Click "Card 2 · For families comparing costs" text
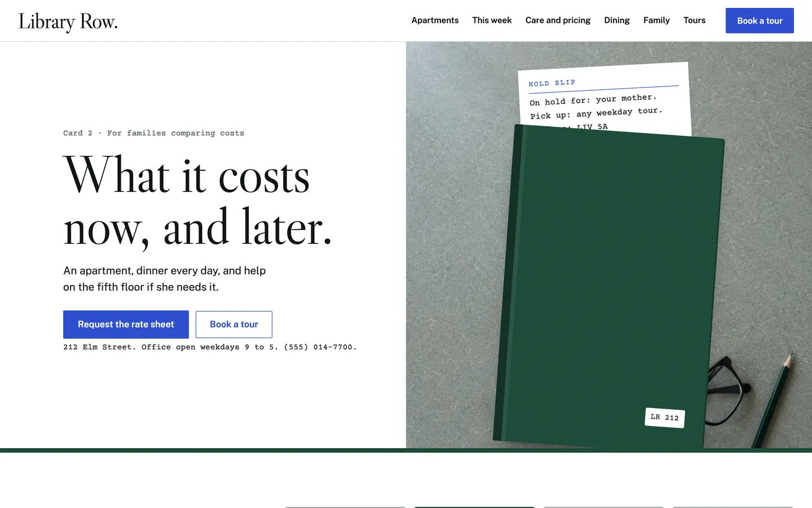The height and width of the screenshot is (508, 812). (x=153, y=133)
